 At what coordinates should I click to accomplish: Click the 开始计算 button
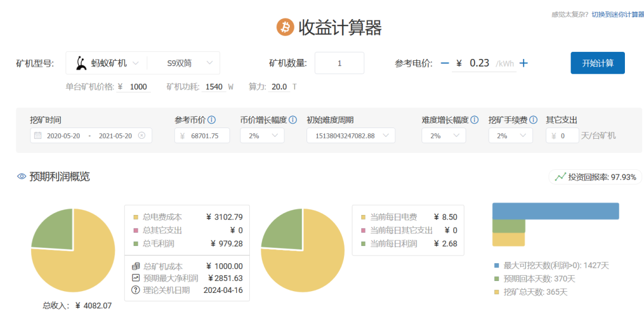[x=597, y=63]
